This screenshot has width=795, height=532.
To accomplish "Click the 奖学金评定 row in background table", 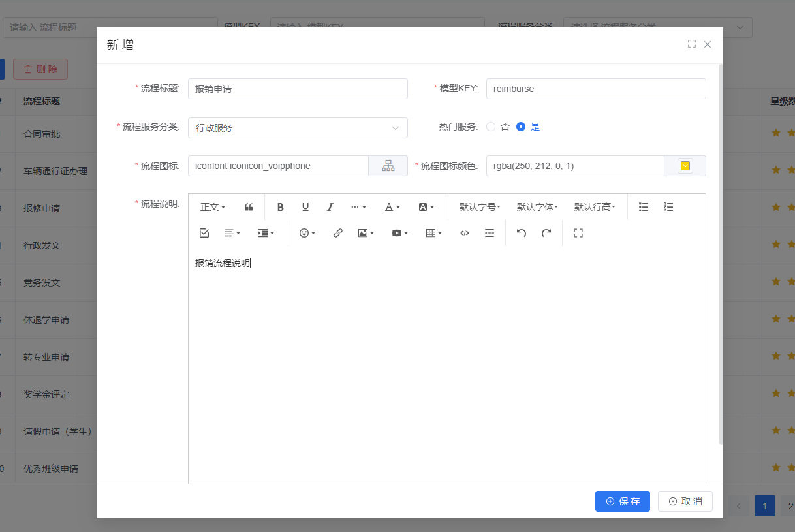I will tap(46, 394).
